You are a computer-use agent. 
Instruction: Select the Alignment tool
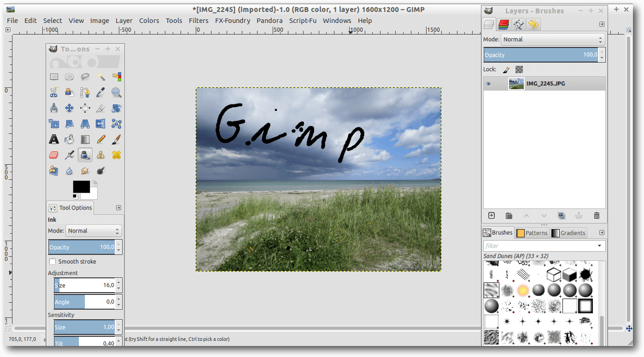85,108
